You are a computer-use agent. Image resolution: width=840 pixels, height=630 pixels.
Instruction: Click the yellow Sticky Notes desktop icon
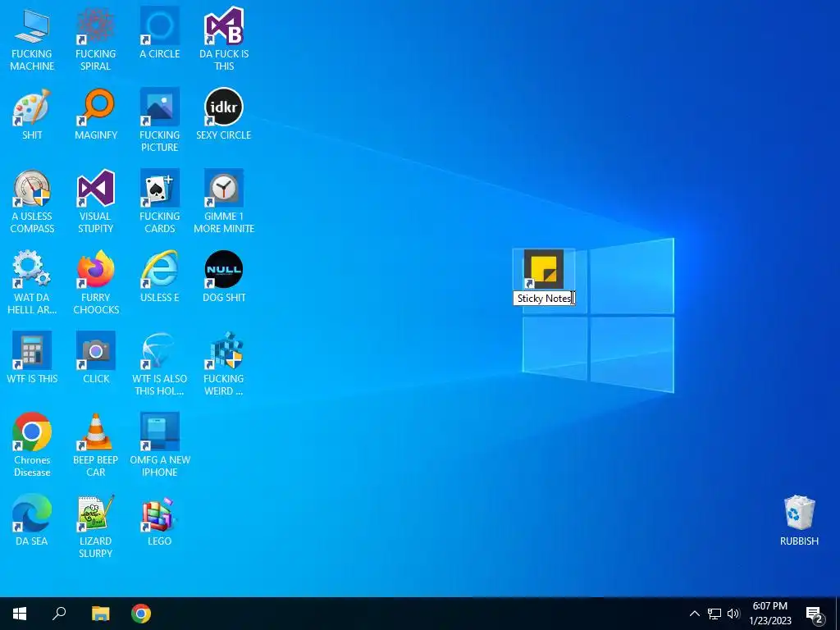pos(543,269)
